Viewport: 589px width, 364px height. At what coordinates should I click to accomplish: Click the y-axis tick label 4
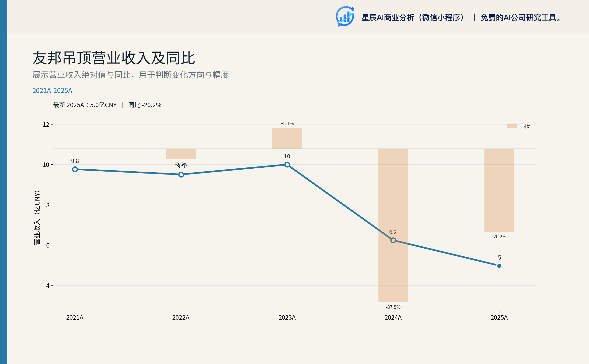click(x=48, y=286)
